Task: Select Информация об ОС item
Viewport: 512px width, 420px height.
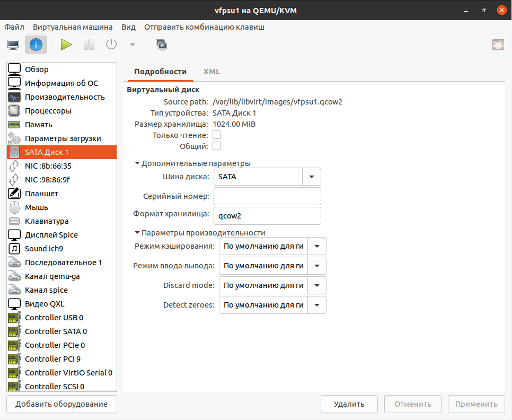Action: (x=61, y=83)
